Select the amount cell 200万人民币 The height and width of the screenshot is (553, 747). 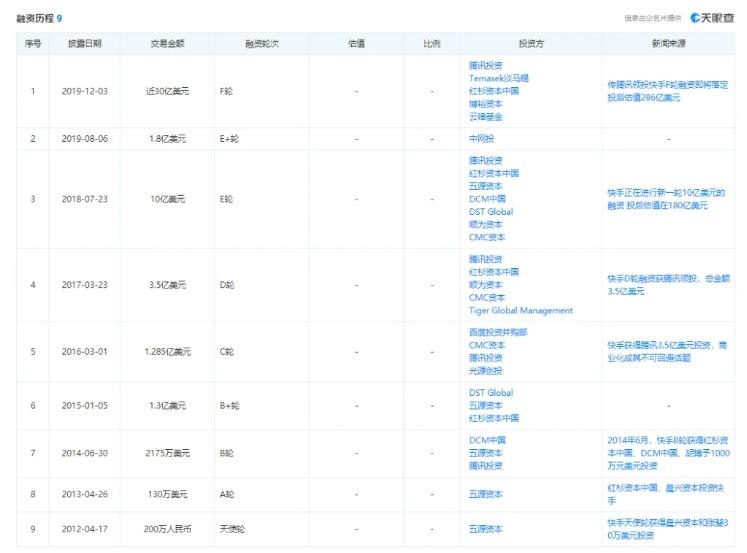coord(167,529)
